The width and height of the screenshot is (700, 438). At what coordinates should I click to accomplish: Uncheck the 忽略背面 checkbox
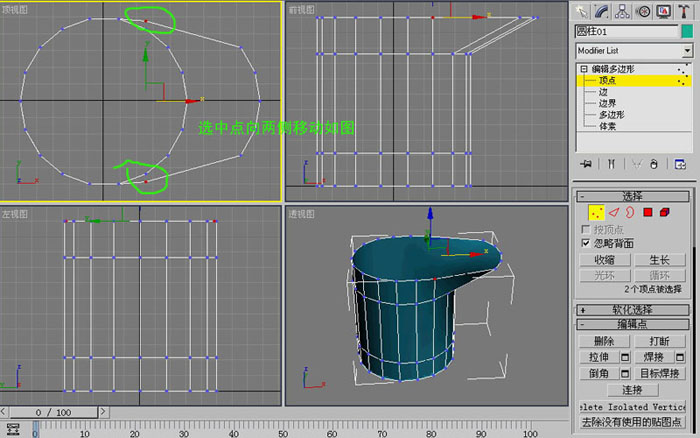[x=586, y=243]
